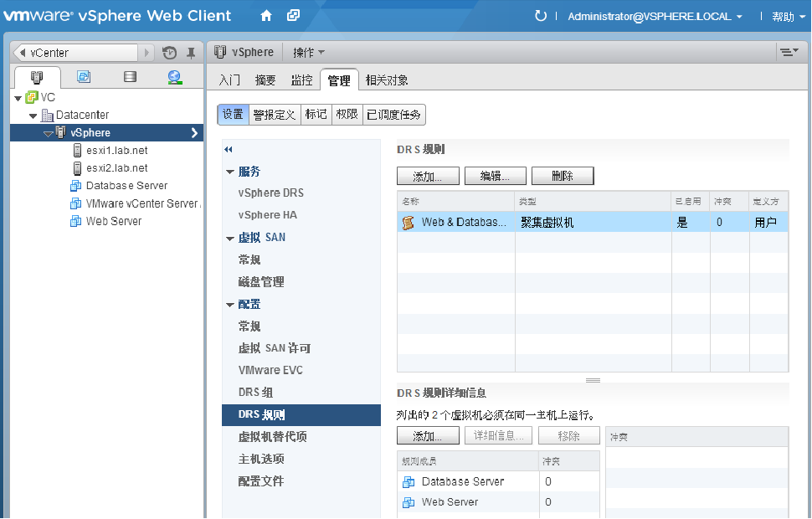This screenshot has width=812, height=519.
Task: Switch to the 相关对象 tab
Action: click(387, 80)
